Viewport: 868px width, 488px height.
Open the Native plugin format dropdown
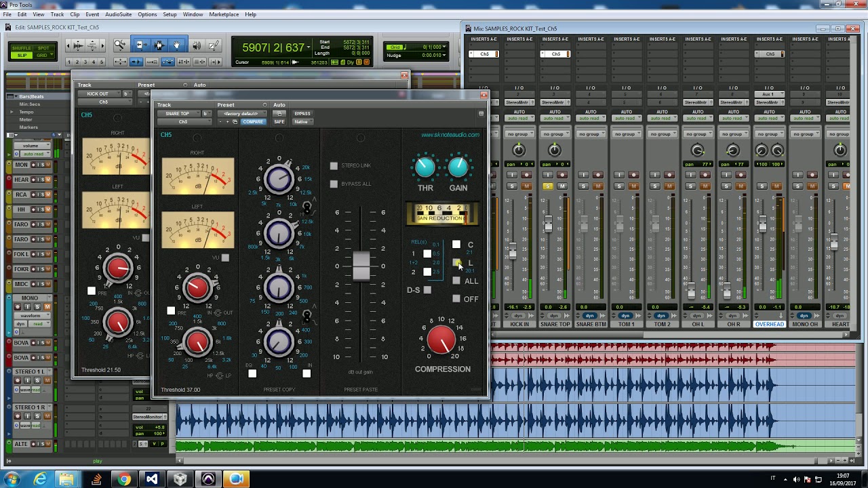(x=302, y=122)
